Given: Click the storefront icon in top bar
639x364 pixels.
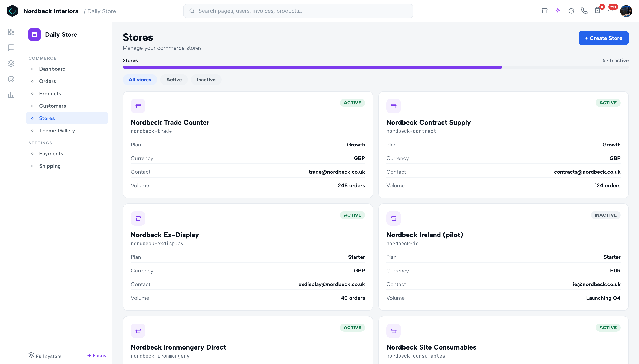Looking at the screenshot, I should pyautogui.click(x=544, y=11).
